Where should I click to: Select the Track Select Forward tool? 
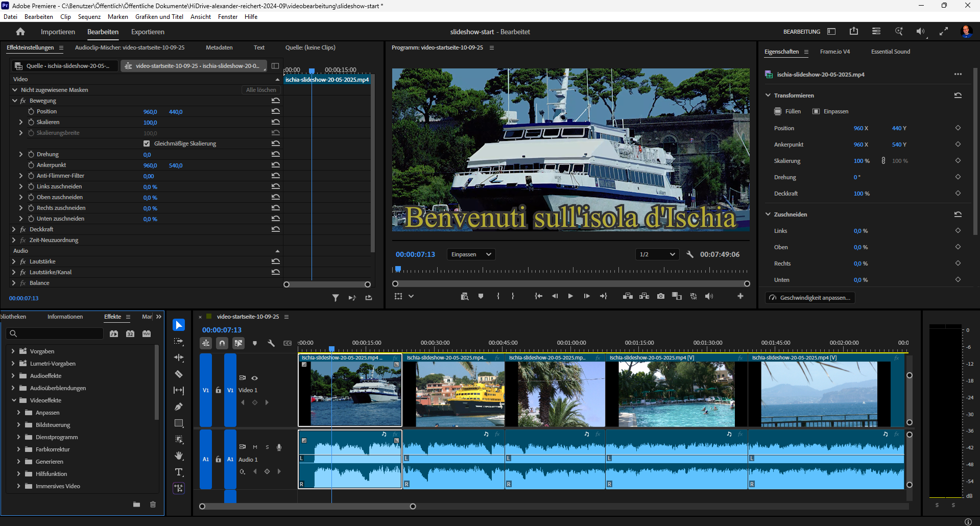tap(179, 342)
